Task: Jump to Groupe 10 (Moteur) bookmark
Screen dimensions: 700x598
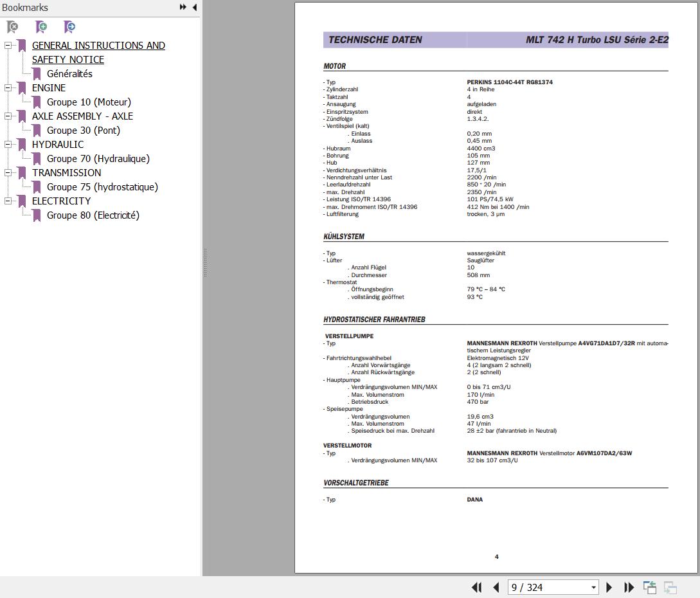Action: pyautogui.click(x=89, y=102)
